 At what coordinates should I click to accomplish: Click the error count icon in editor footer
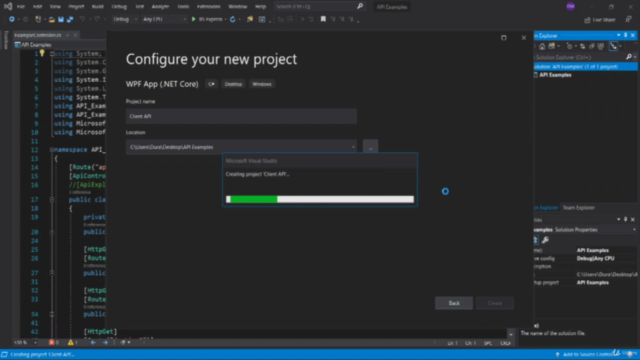point(51,342)
